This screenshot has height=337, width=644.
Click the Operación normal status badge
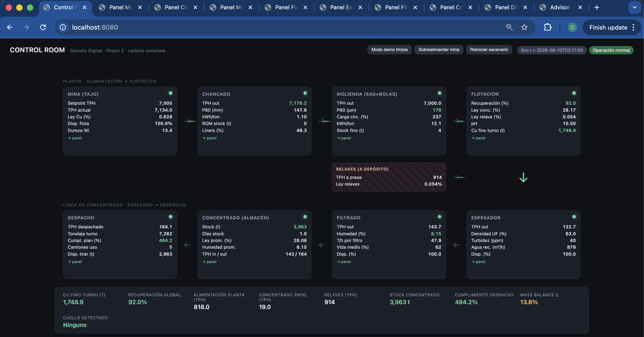(611, 50)
